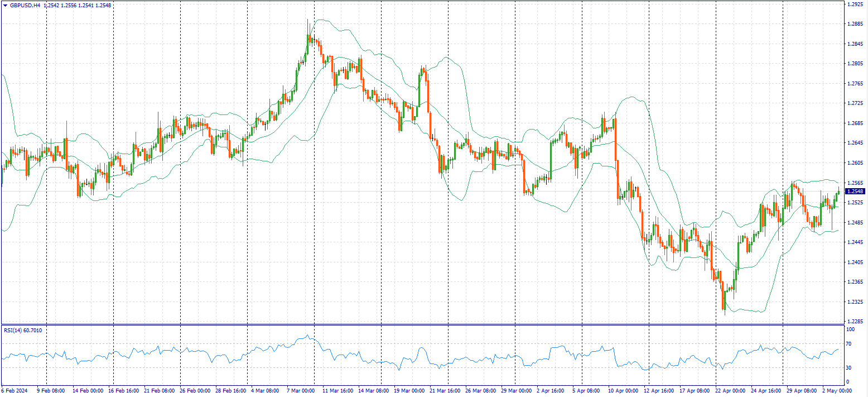Click divider between price chart and RSI
868x397 pixels.
pos(424,324)
